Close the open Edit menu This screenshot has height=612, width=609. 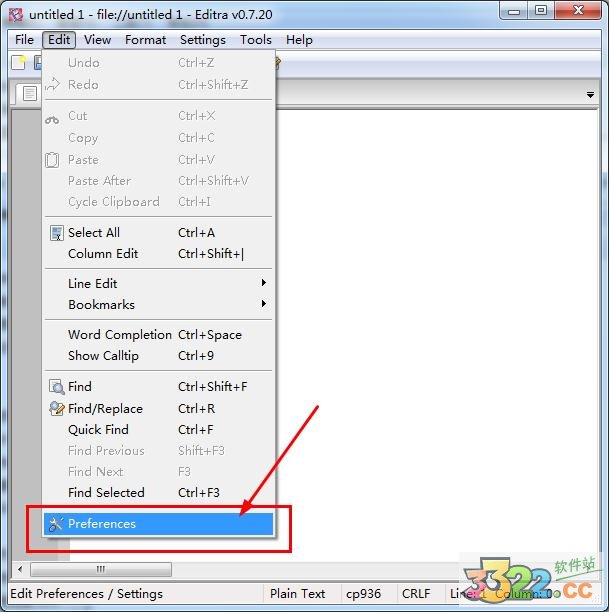(59, 40)
